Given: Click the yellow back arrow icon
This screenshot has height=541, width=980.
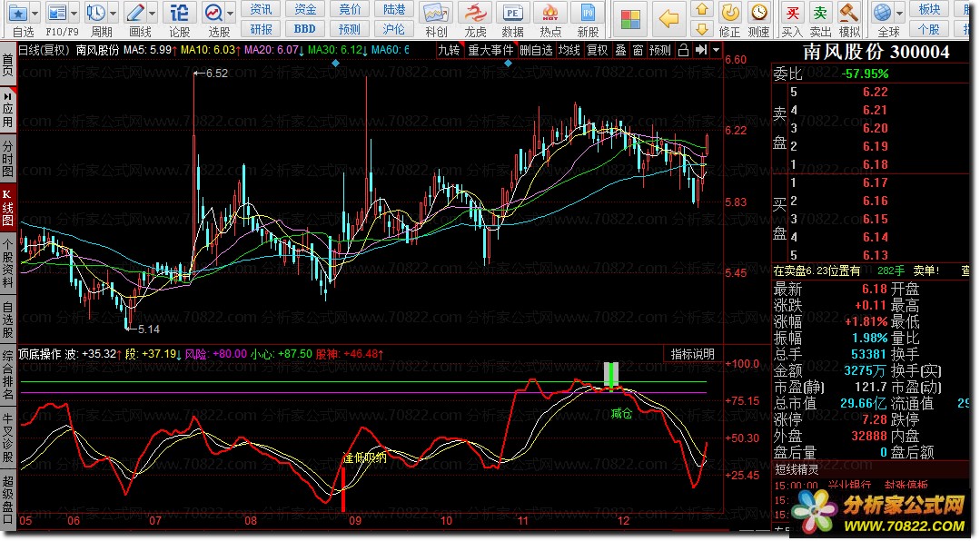Looking at the screenshot, I should [668, 19].
